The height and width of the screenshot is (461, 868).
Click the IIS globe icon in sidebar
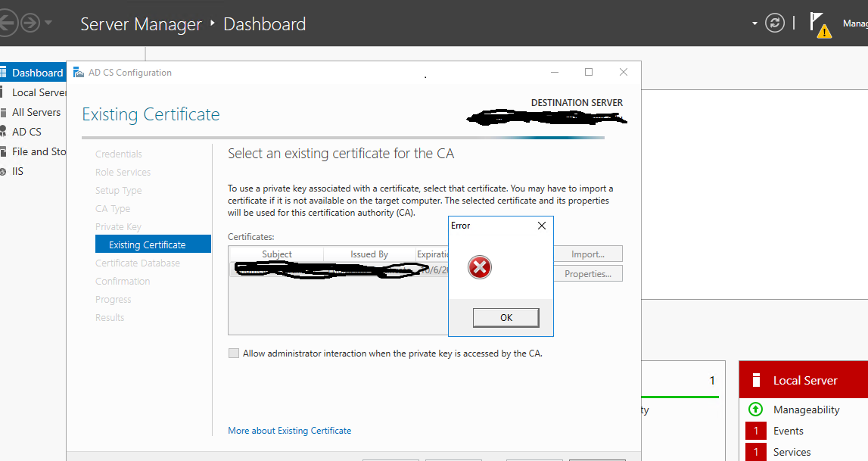3,172
